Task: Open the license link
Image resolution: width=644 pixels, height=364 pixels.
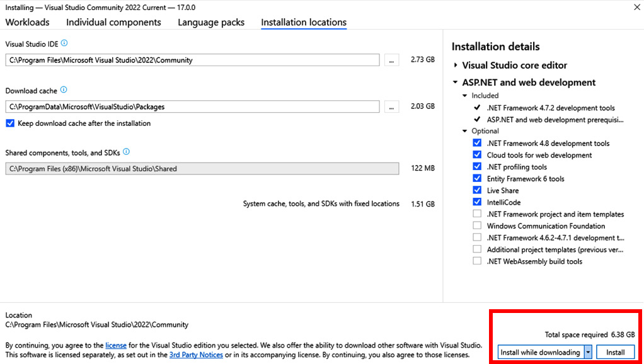Action: 116,346
